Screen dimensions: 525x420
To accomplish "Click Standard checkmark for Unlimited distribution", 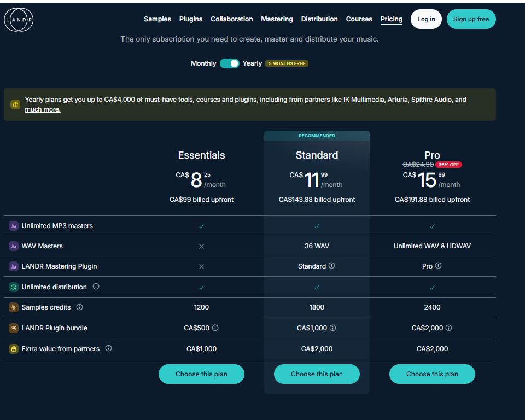I will pos(317,287).
